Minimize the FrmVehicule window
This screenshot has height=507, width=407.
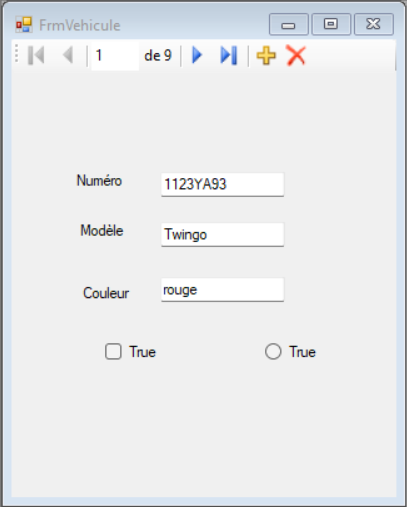(x=288, y=24)
